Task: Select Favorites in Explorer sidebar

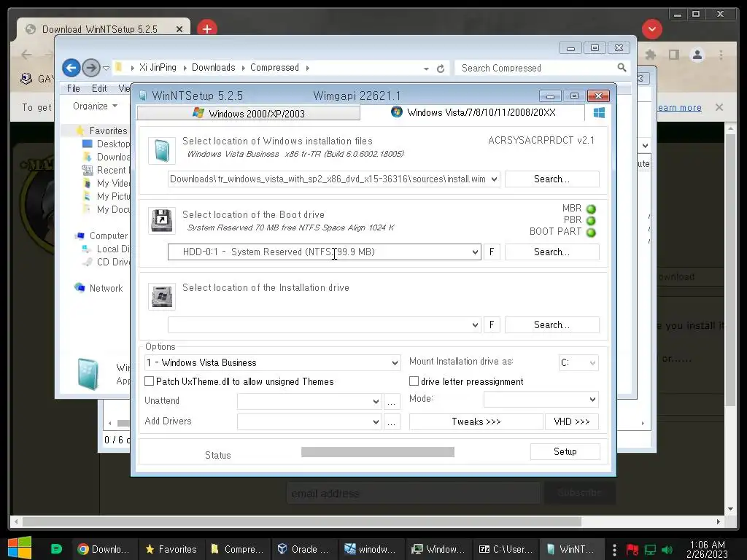Action: [x=108, y=131]
